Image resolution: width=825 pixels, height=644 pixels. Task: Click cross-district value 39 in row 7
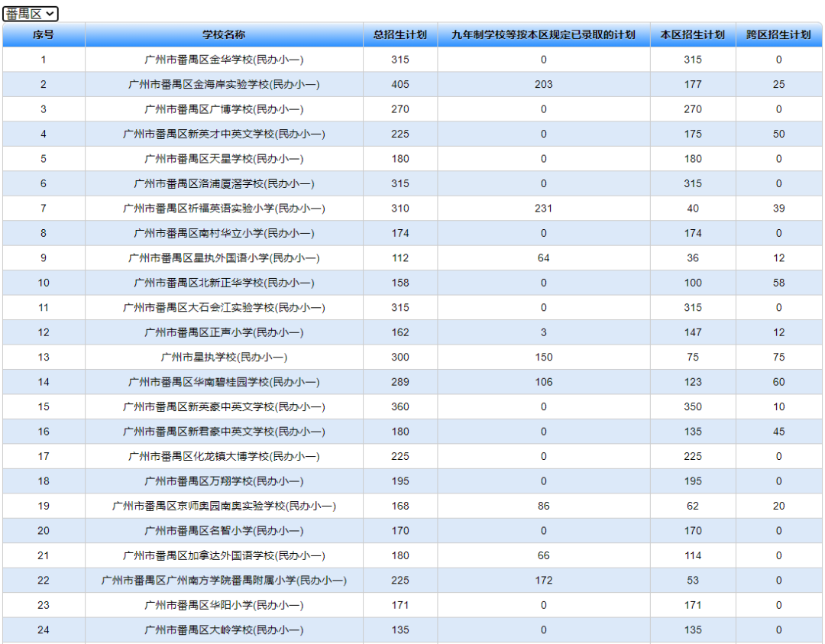[x=778, y=209]
